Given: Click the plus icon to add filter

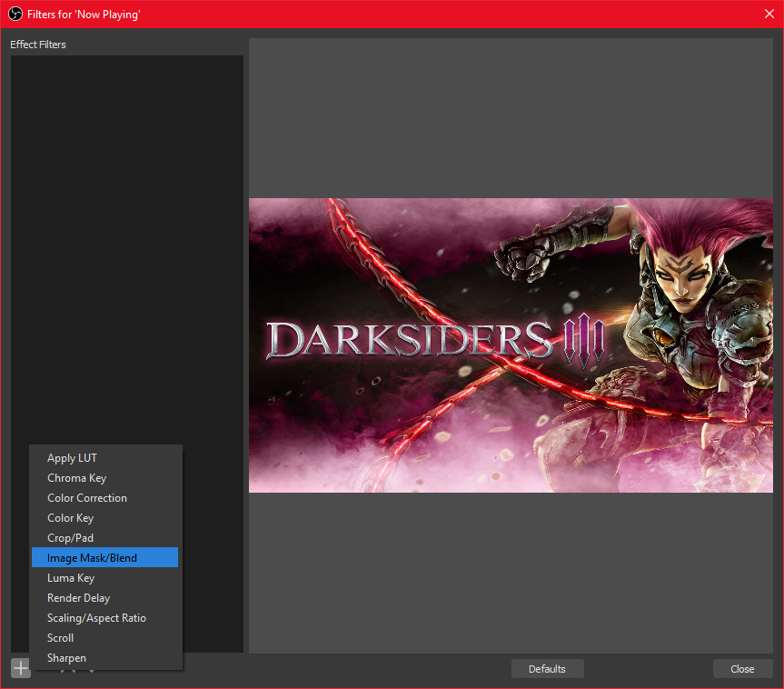Looking at the screenshot, I should pos(21,668).
